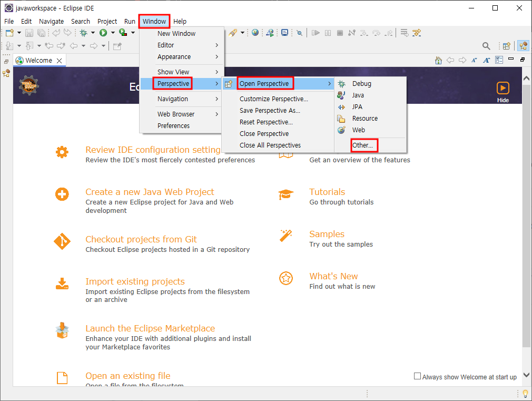Image resolution: width=532 pixels, height=401 pixels.
Task: Open the dropdown next to Coverage icon
Action: click(133, 33)
